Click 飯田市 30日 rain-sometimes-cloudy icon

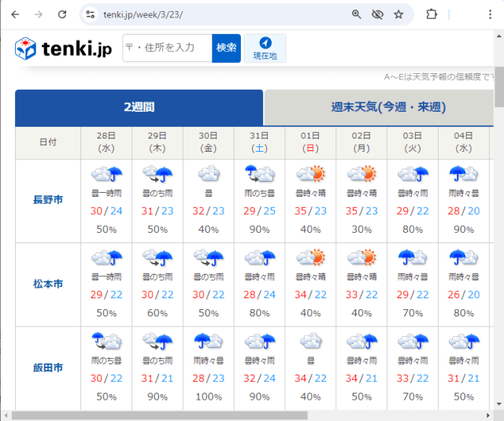coord(209,341)
